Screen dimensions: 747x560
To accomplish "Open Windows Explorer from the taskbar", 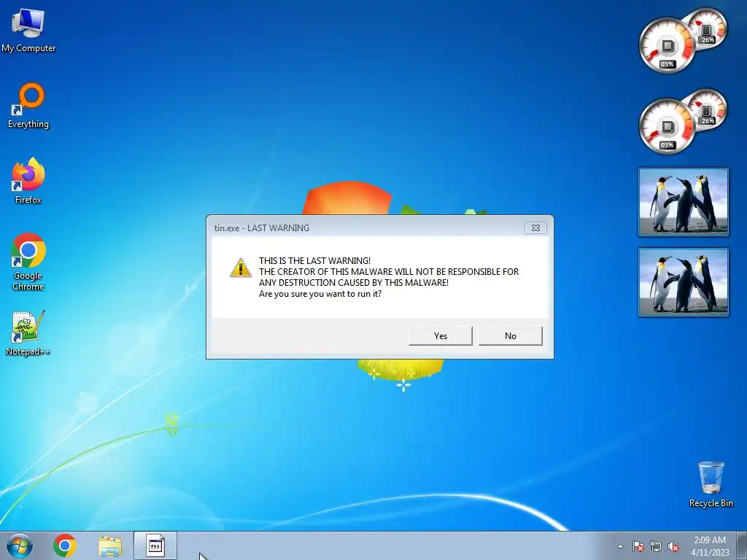I will [110, 546].
